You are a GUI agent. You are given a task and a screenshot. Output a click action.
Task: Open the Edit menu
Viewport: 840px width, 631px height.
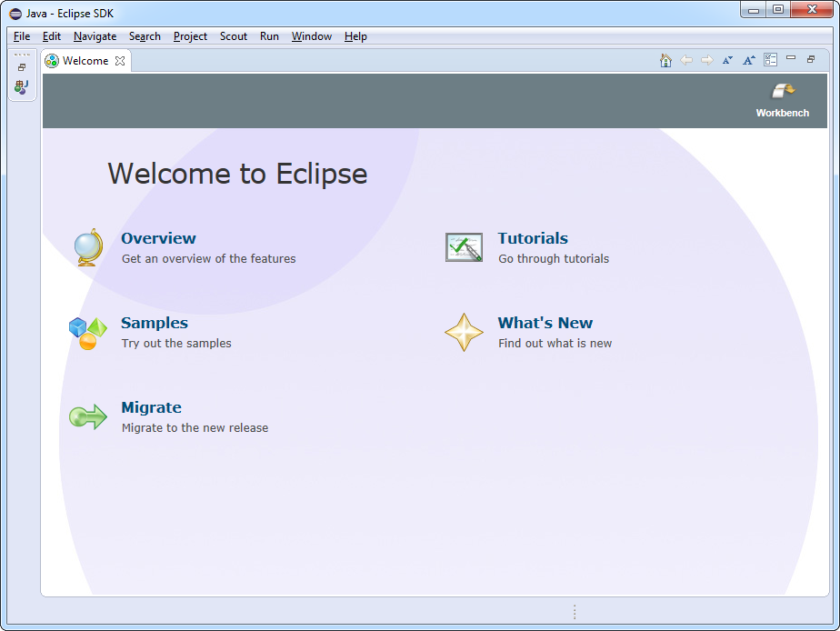point(52,36)
